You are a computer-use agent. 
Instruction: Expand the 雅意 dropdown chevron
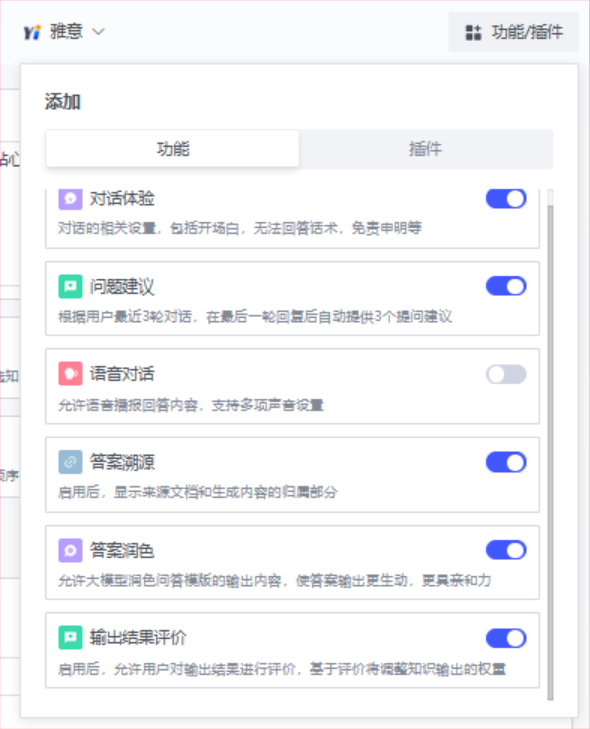pyautogui.click(x=99, y=32)
